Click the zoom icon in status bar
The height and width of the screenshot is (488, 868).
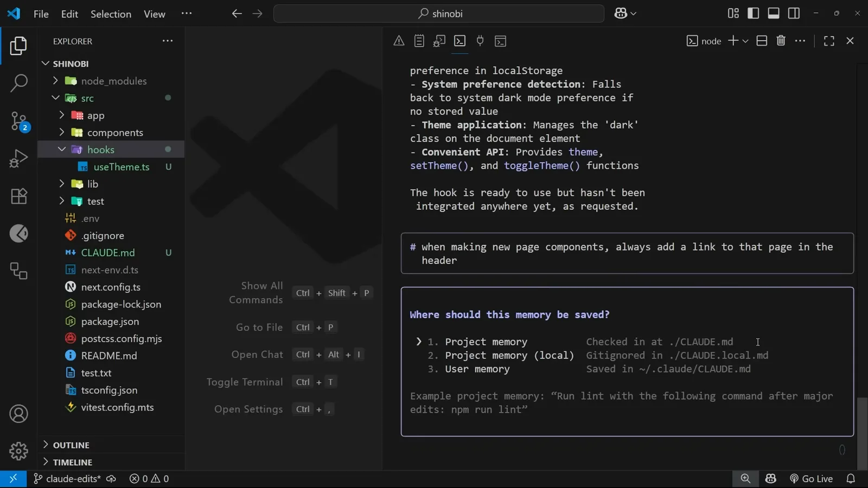tap(745, 479)
